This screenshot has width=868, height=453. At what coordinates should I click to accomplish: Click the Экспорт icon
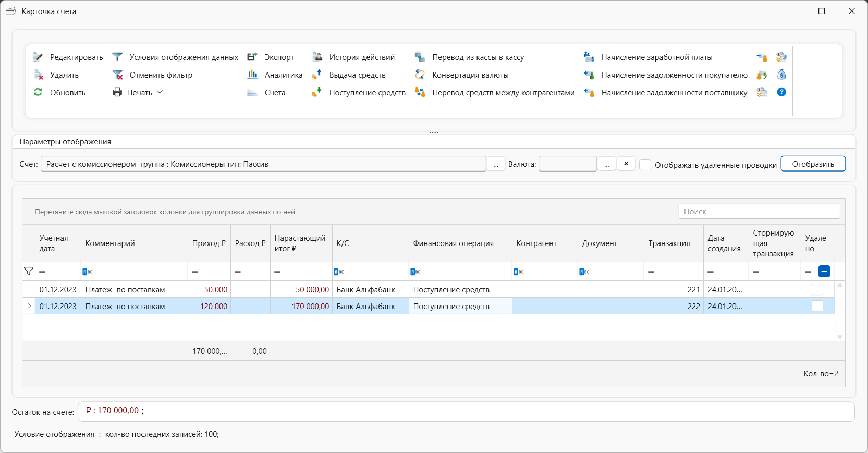pyautogui.click(x=252, y=57)
